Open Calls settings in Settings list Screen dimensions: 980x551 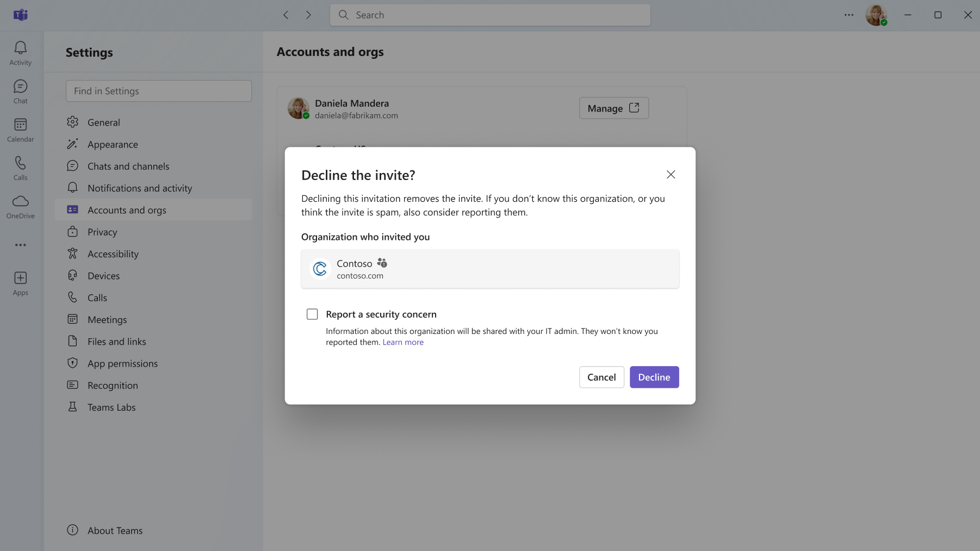153,298
